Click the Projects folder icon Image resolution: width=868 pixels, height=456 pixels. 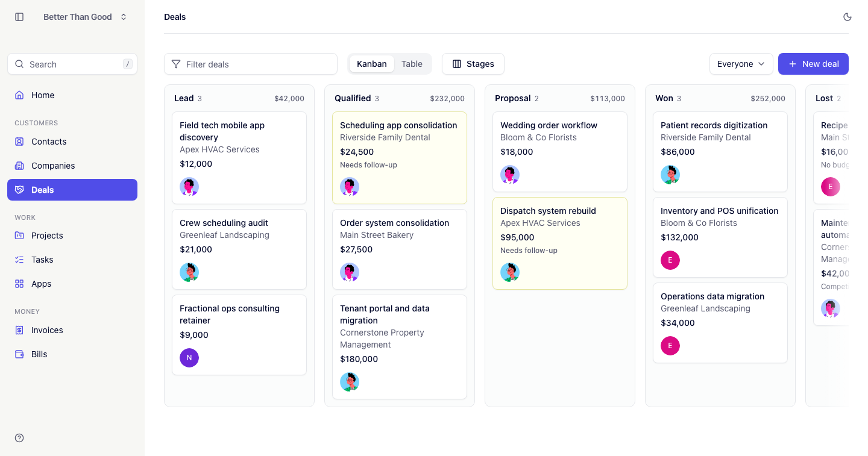[19, 236]
